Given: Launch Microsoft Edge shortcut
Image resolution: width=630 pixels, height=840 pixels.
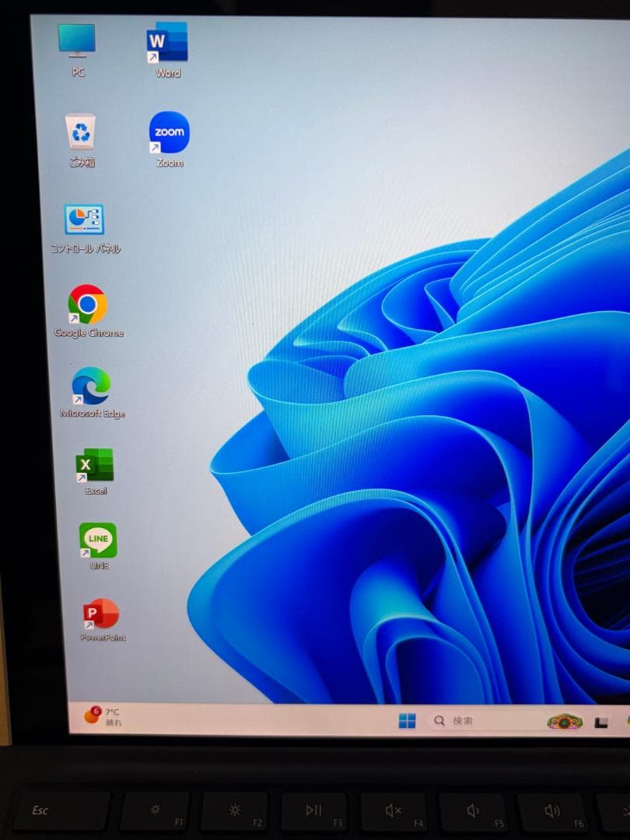Looking at the screenshot, I should point(93,387).
